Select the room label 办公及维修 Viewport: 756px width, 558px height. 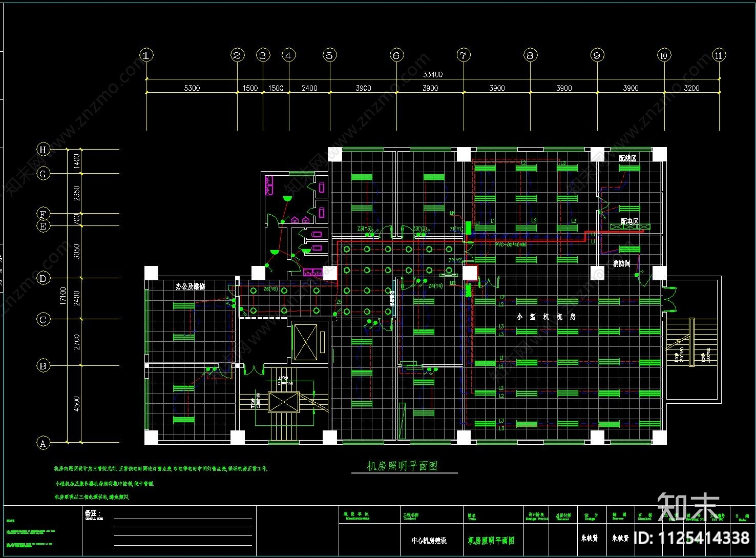(x=191, y=287)
